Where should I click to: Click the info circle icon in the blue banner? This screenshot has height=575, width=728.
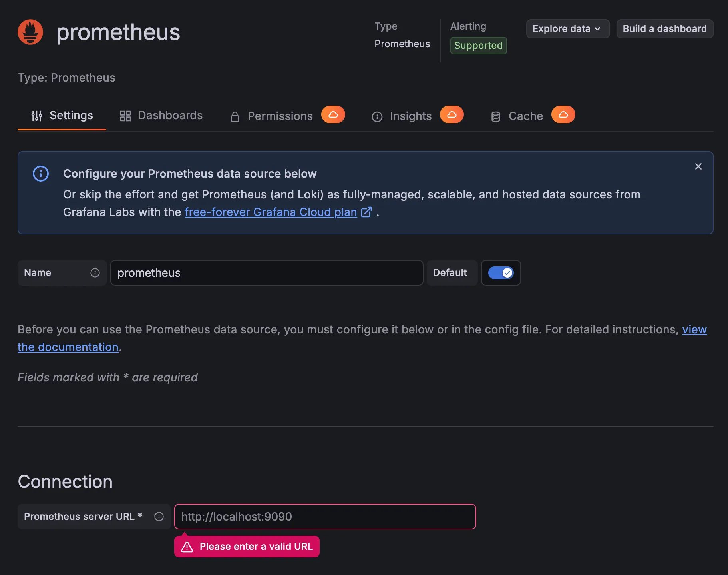click(41, 174)
